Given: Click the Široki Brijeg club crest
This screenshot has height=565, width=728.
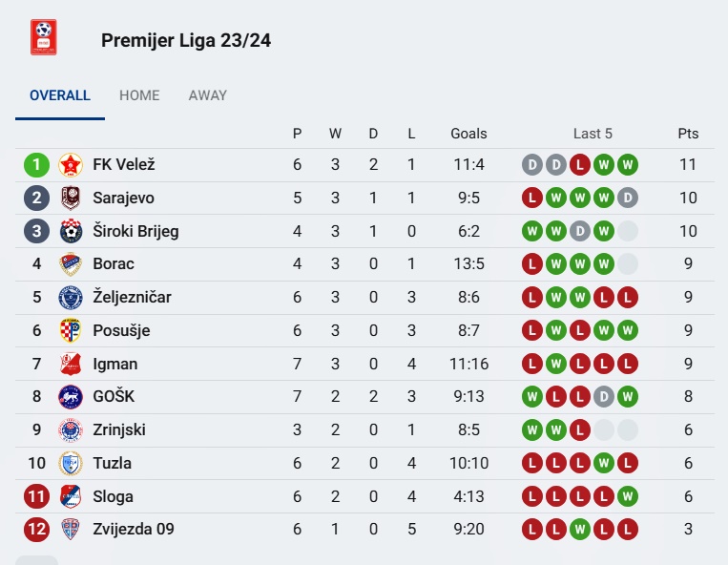Looking at the screenshot, I should point(71,231).
